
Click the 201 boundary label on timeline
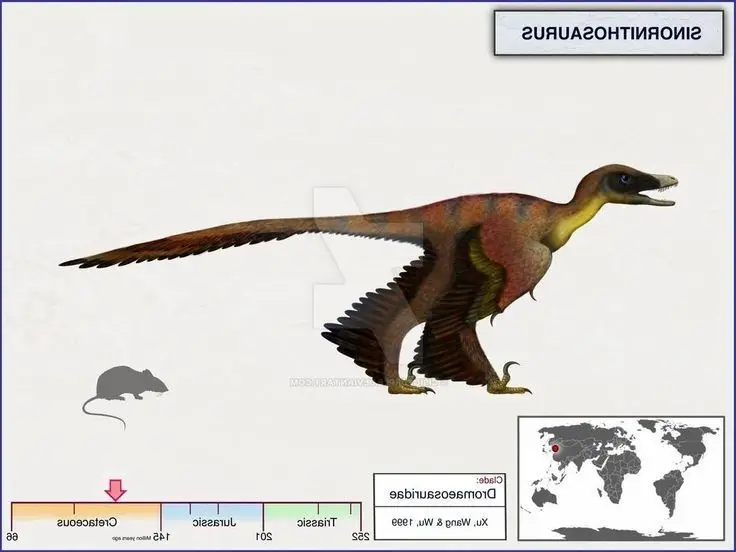tap(264, 537)
